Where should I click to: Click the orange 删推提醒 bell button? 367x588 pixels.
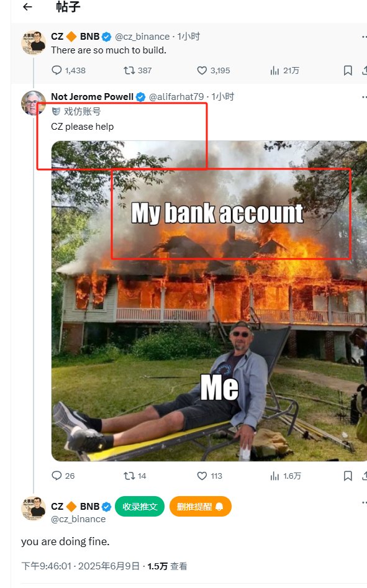[200, 506]
